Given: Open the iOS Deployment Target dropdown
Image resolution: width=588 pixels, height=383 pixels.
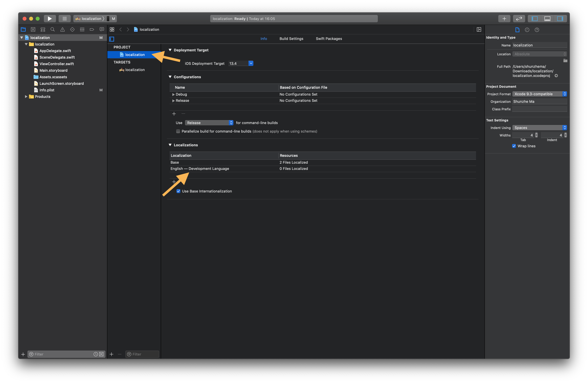Looking at the screenshot, I should click(251, 64).
